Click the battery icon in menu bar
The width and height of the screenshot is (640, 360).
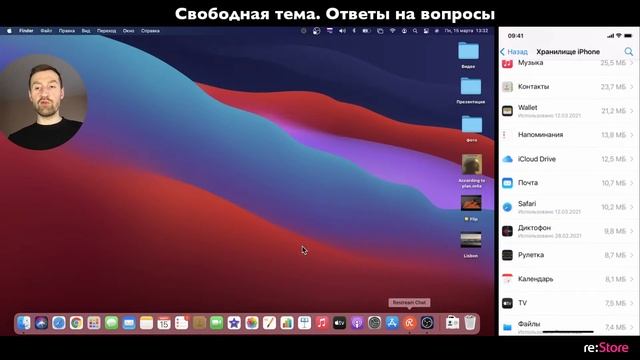tap(366, 31)
